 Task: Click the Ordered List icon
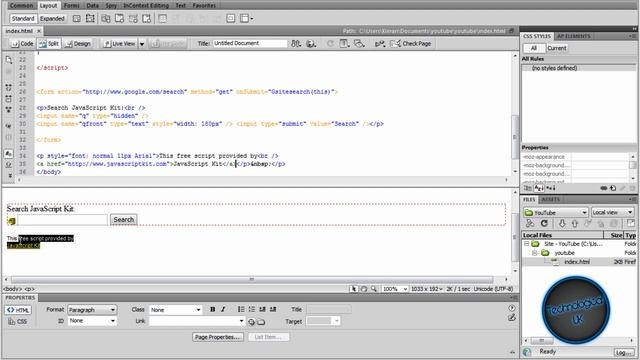[x=252, y=309]
